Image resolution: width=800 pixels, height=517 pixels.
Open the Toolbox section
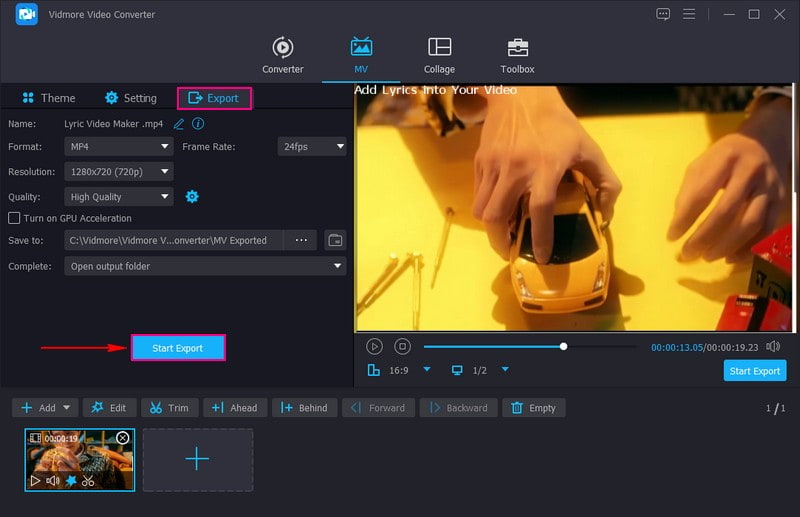pos(517,55)
